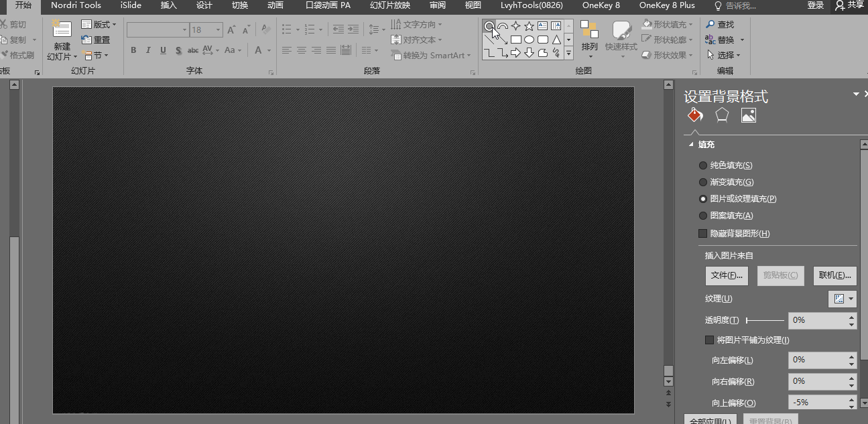
Task: Choose the triangle shape
Action: (556, 40)
